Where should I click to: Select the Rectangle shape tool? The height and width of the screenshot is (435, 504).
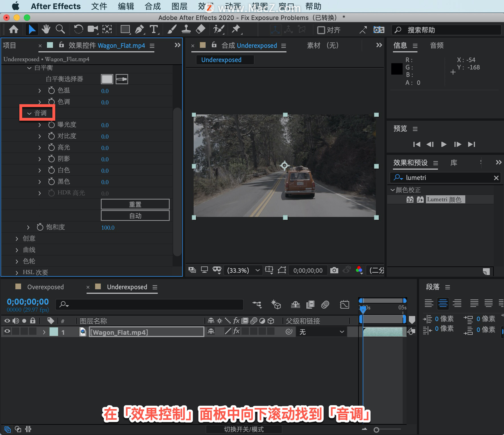click(x=125, y=29)
